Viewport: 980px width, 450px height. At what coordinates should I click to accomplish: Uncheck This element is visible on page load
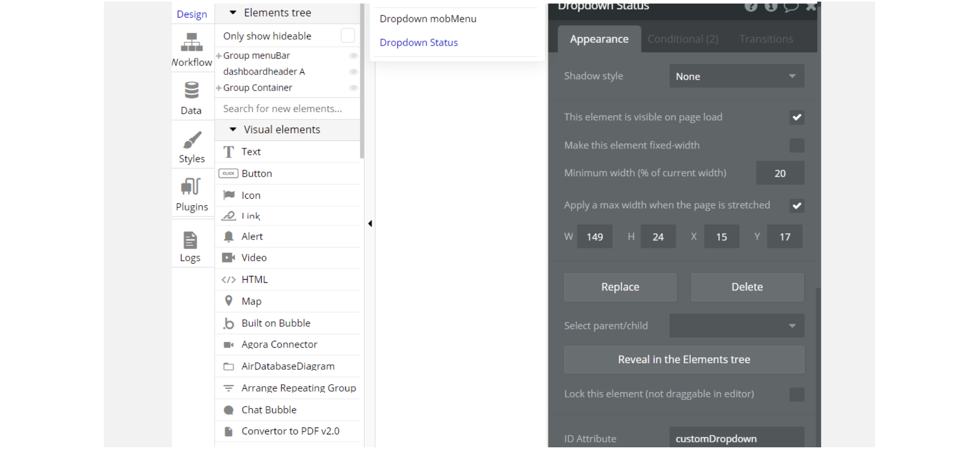796,117
